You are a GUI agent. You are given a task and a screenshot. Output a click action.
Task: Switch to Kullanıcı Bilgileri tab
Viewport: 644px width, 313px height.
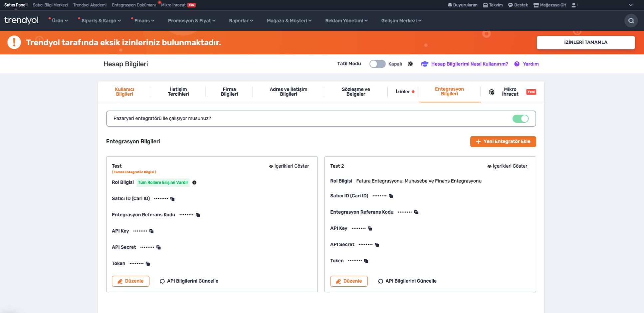(x=124, y=92)
